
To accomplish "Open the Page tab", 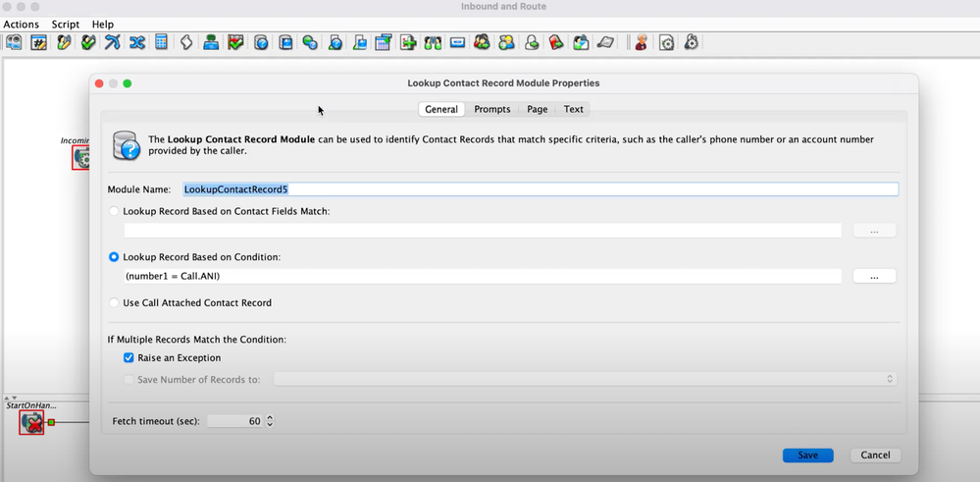I will tap(537, 109).
